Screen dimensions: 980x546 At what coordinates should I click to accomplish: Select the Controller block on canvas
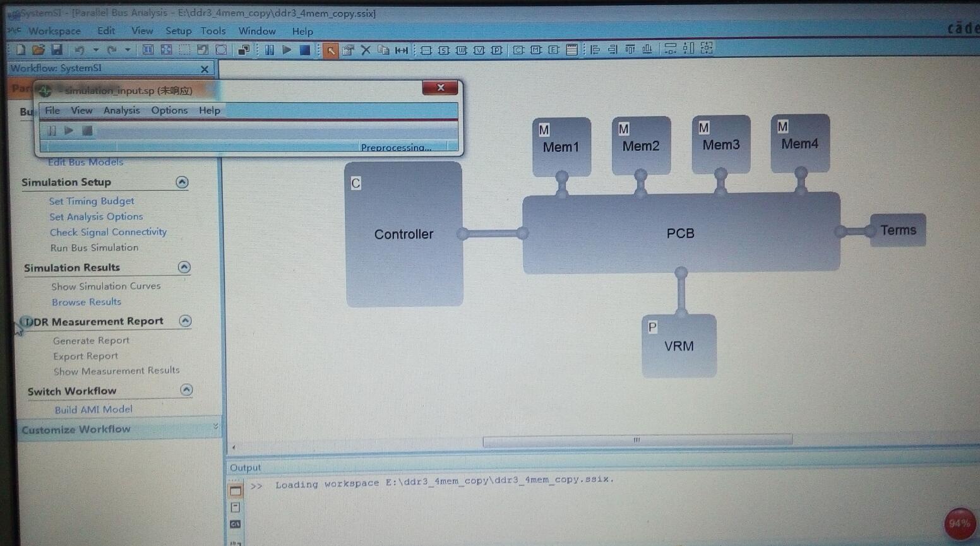click(404, 234)
